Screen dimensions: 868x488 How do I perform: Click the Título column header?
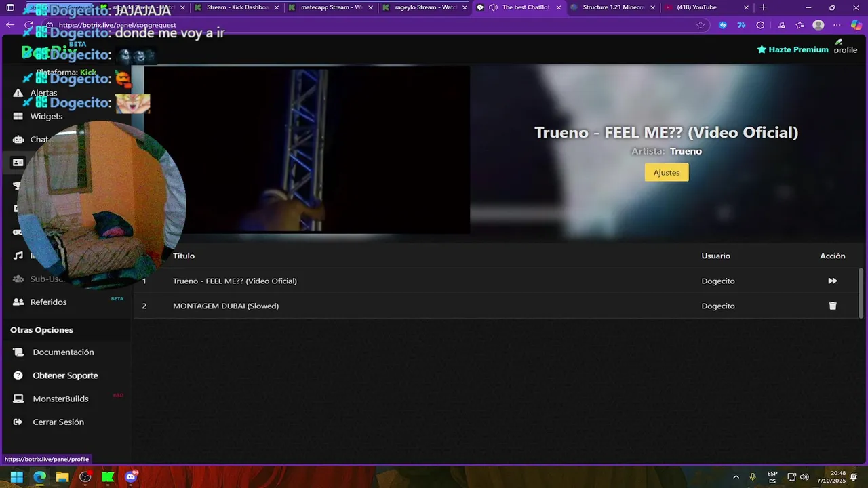pos(184,256)
